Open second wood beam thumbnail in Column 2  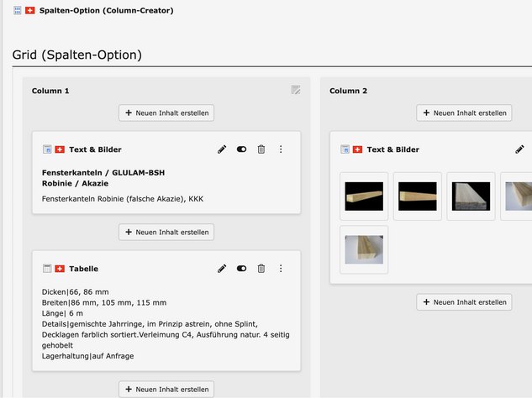click(418, 196)
